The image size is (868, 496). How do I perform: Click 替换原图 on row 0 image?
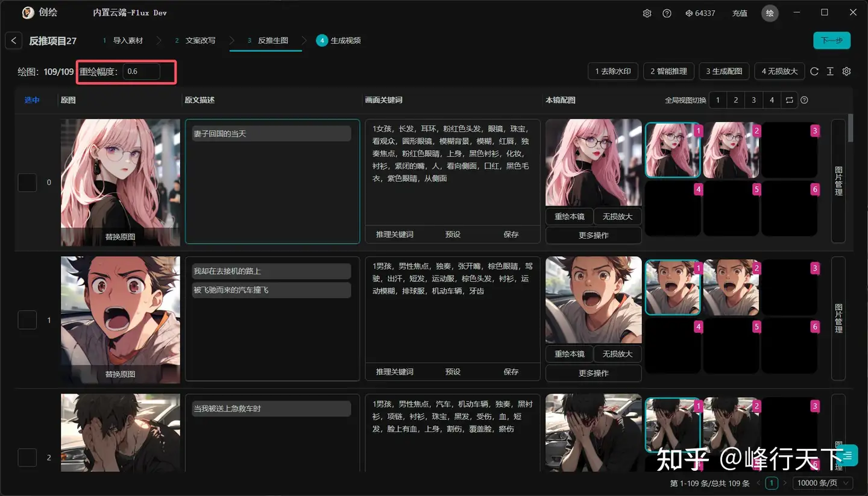(x=121, y=237)
